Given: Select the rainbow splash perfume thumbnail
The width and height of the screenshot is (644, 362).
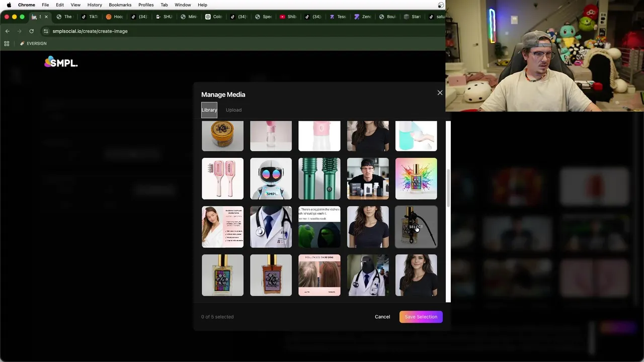Looking at the screenshot, I should click(x=416, y=178).
